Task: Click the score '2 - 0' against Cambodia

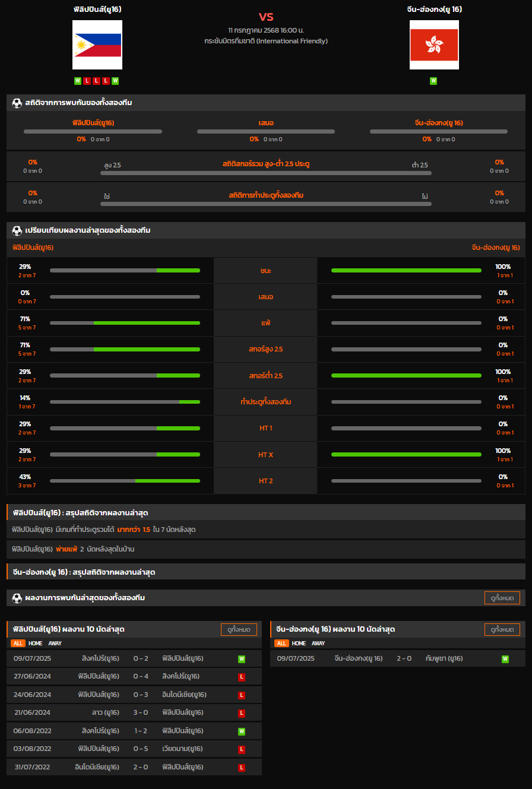Action: (x=404, y=658)
